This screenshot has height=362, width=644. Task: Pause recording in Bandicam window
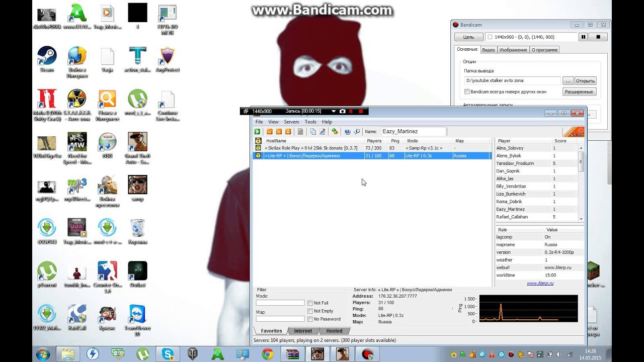[x=584, y=37]
